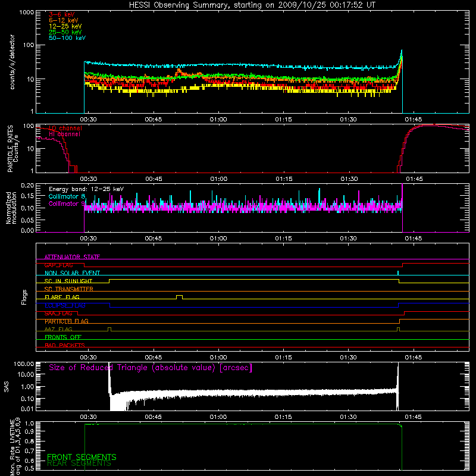This screenshot has height=476, width=476.
Task: Click the 100.00 tick on SAS axis
Action: (24, 364)
